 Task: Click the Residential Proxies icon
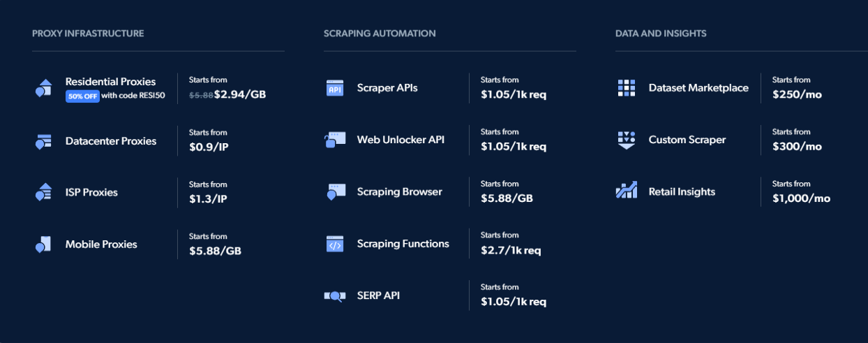tap(43, 88)
